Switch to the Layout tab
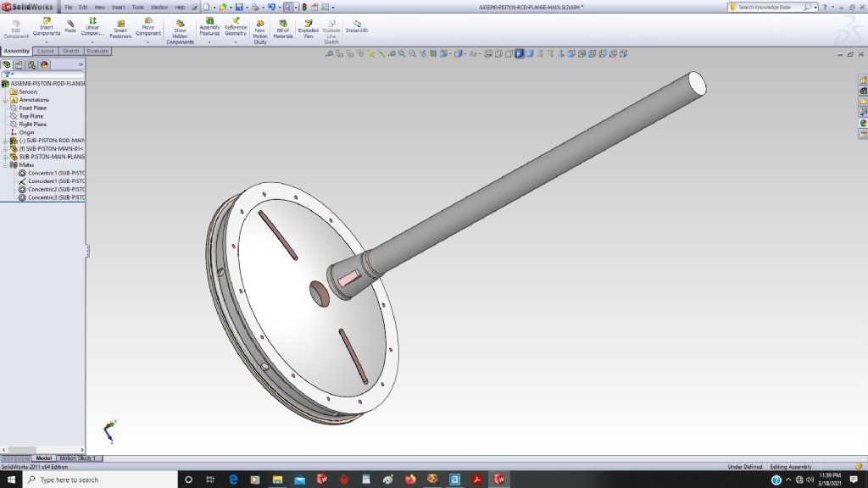868x488 pixels. tap(46, 51)
